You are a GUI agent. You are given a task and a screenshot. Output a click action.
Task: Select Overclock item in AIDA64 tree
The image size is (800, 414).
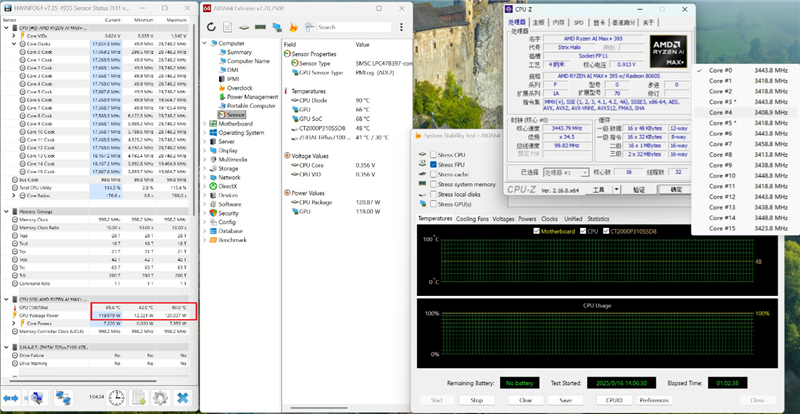click(239, 88)
